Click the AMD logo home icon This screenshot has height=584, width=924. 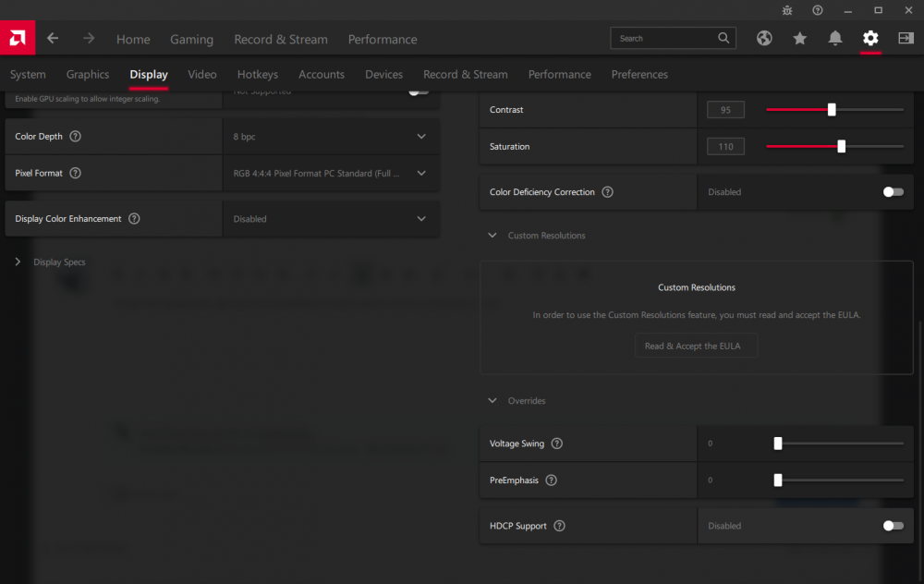pos(17,39)
